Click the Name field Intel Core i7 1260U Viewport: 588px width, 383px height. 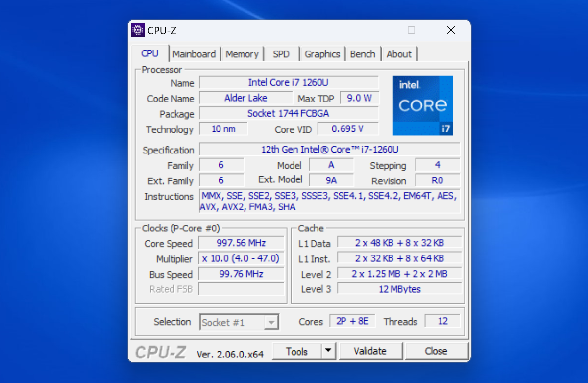(289, 82)
